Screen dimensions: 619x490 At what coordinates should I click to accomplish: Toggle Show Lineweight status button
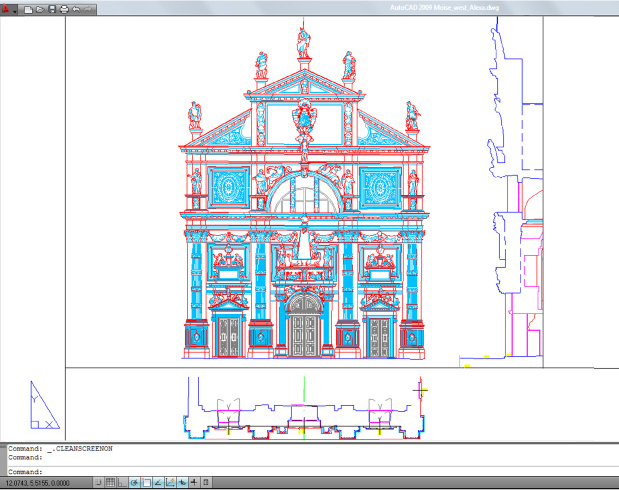pos(194,483)
